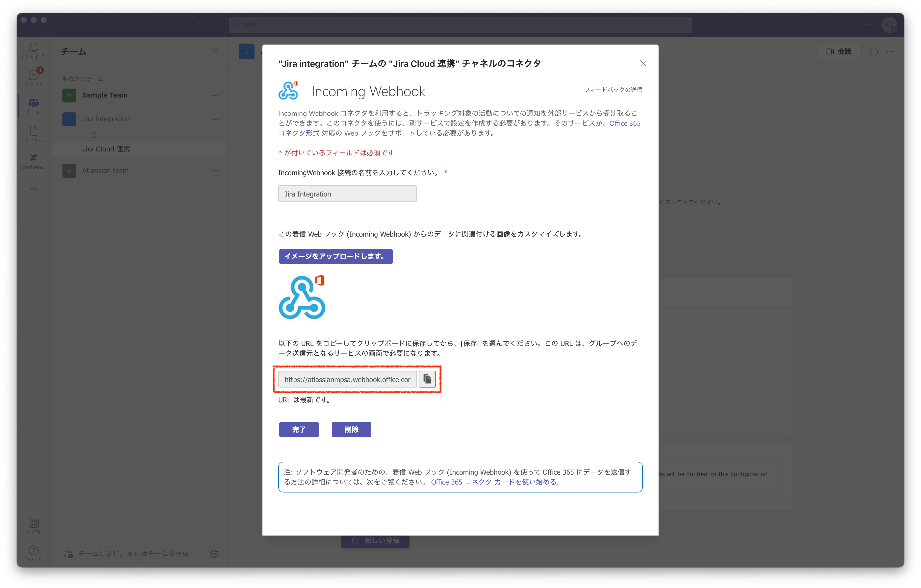
Task: Show more apps via the sidebar ellipsis
Action: point(34,189)
